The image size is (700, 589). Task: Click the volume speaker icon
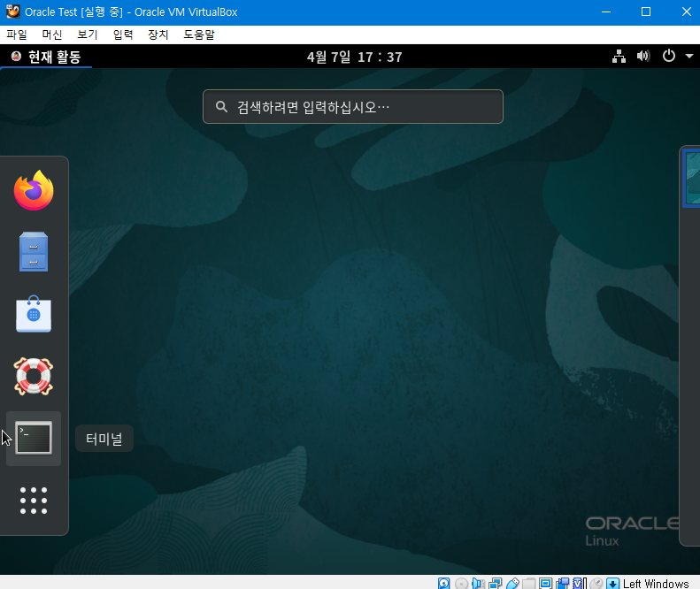pyautogui.click(x=643, y=57)
